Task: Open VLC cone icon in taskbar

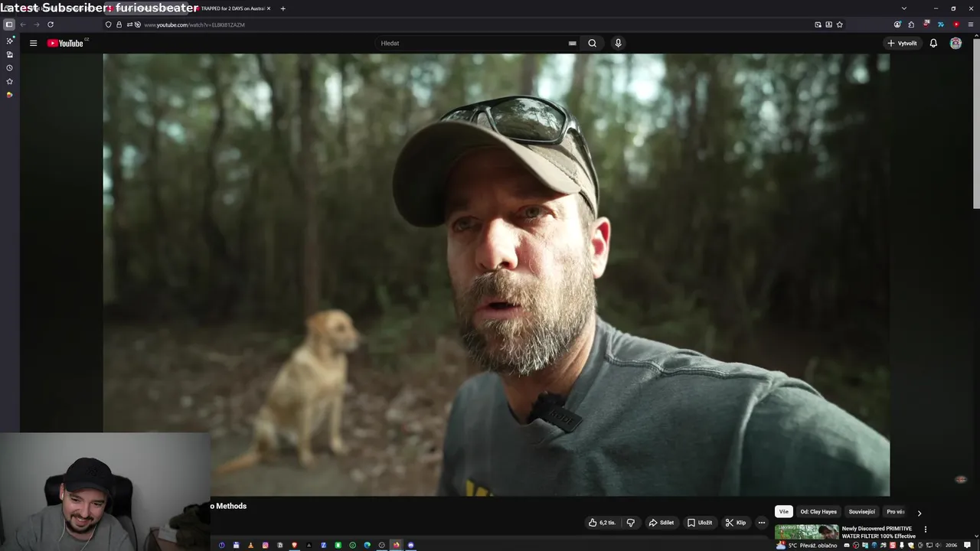Action: (x=250, y=545)
